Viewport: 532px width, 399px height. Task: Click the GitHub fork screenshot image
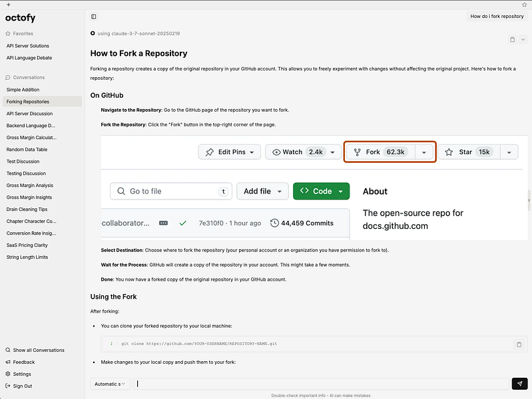coord(310,188)
